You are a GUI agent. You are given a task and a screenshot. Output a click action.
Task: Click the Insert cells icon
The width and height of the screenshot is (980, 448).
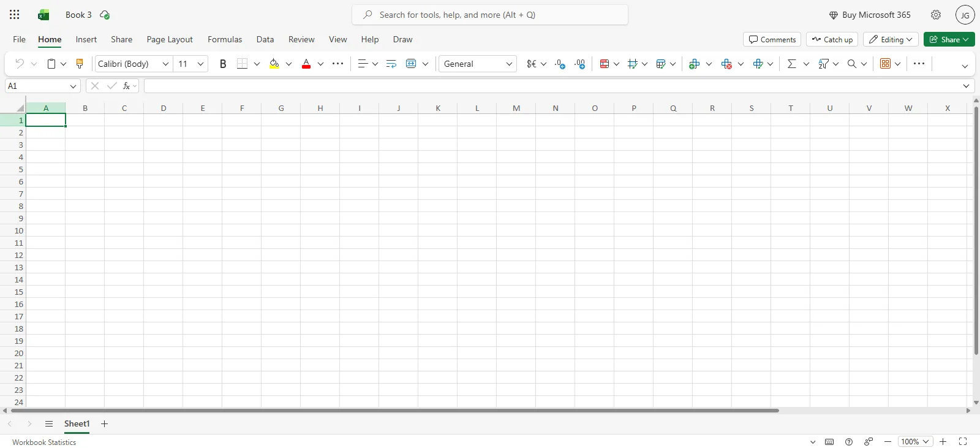[695, 64]
